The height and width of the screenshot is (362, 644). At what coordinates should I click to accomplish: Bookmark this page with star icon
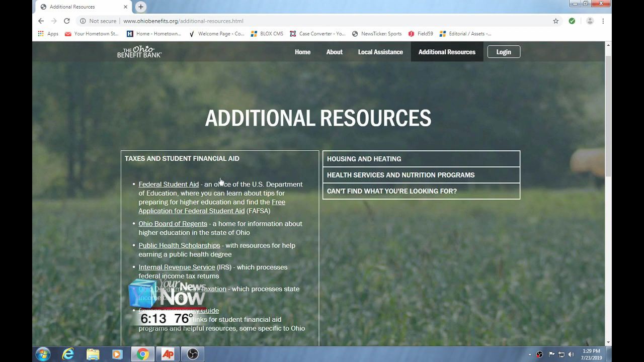(555, 21)
